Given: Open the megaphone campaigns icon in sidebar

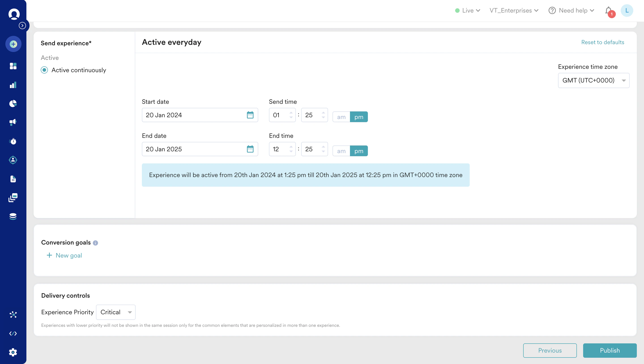Looking at the screenshot, I should coord(13,122).
